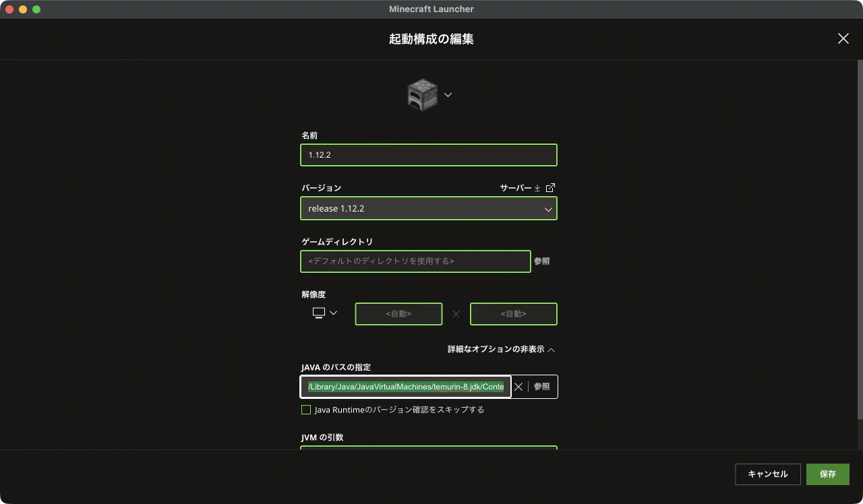Open the profile icon picker chevron

(x=448, y=95)
